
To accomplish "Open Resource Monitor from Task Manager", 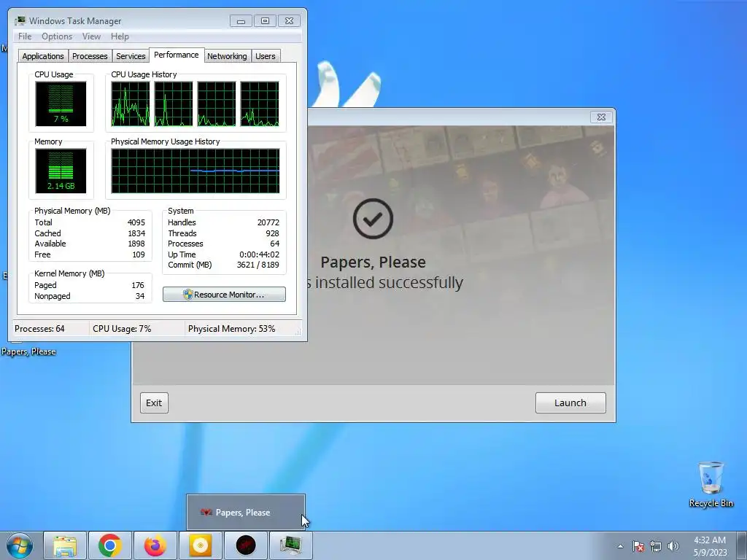I will [x=224, y=295].
